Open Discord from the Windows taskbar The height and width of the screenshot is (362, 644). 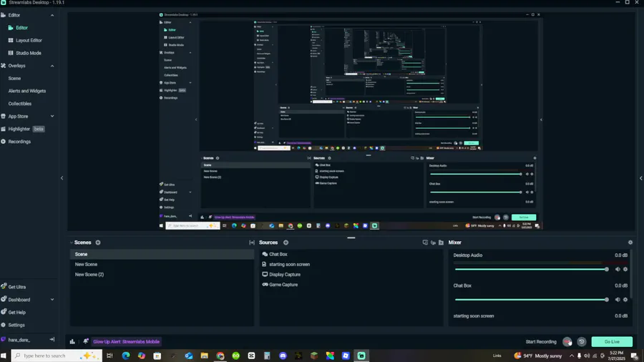283,356
